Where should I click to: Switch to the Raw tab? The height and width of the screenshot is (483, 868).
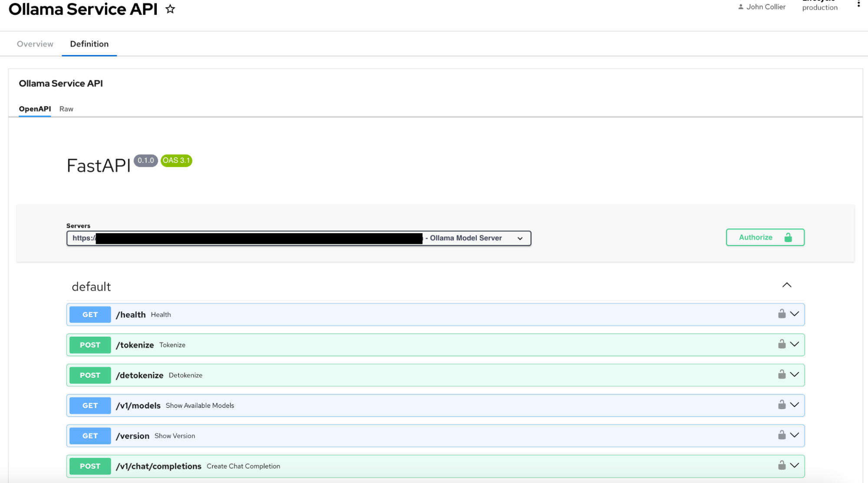click(x=66, y=108)
